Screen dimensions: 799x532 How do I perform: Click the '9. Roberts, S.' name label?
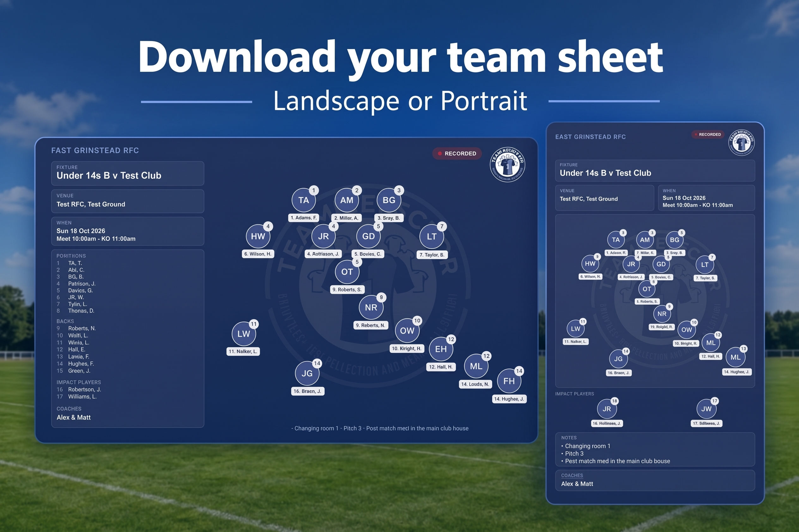click(347, 289)
